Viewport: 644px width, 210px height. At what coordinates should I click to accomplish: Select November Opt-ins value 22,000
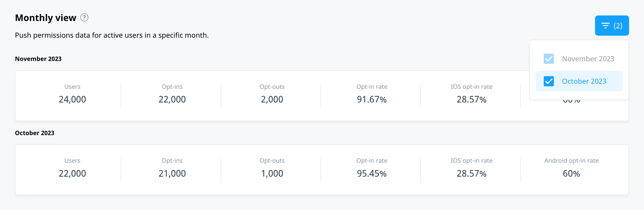point(172,99)
